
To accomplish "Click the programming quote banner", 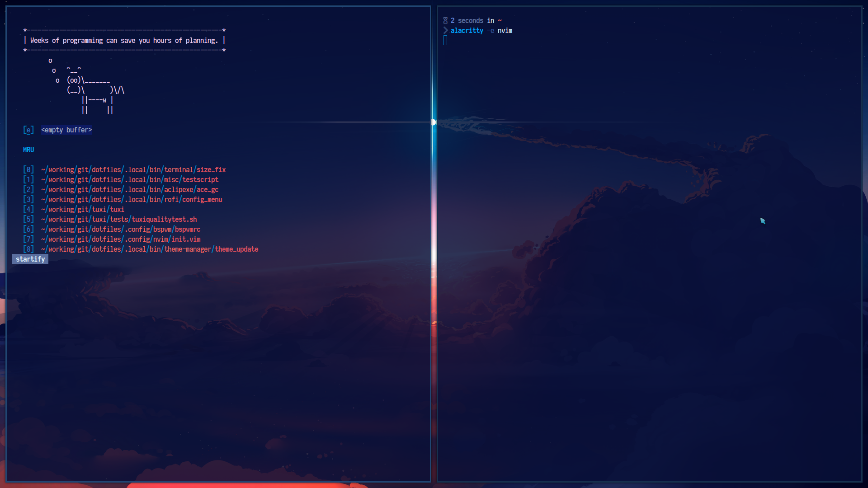I will [x=124, y=40].
